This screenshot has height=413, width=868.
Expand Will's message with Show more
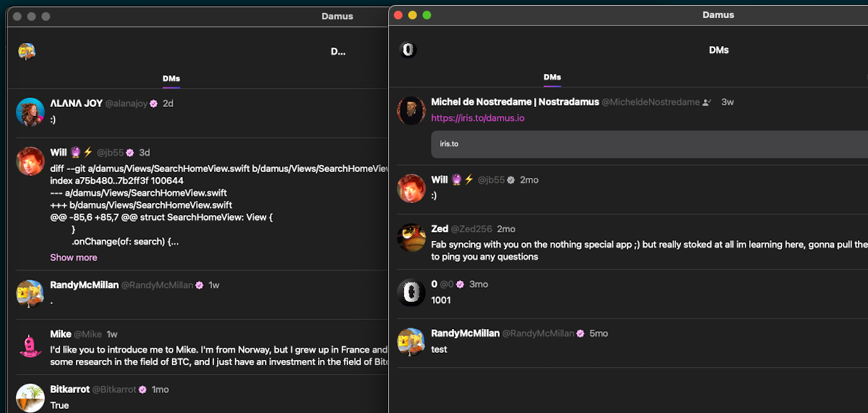(x=74, y=257)
